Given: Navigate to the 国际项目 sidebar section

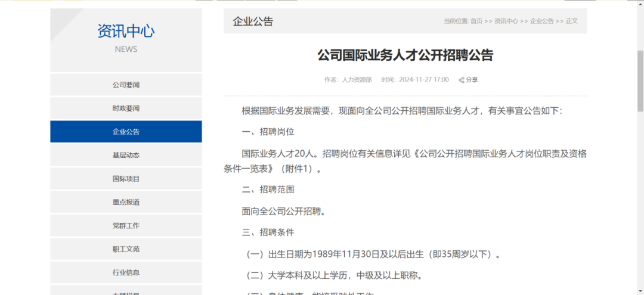Looking at the screenshot, I should (x=126, y=179).
